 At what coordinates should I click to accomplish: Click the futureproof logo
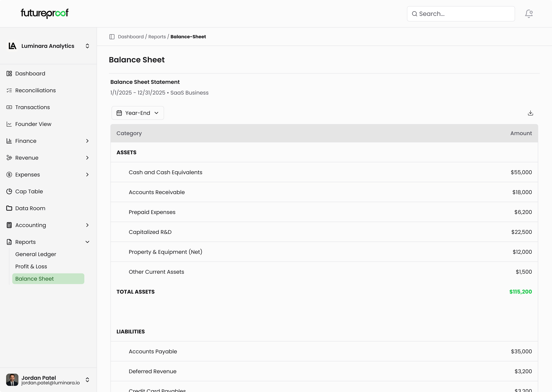pos(45,13)
